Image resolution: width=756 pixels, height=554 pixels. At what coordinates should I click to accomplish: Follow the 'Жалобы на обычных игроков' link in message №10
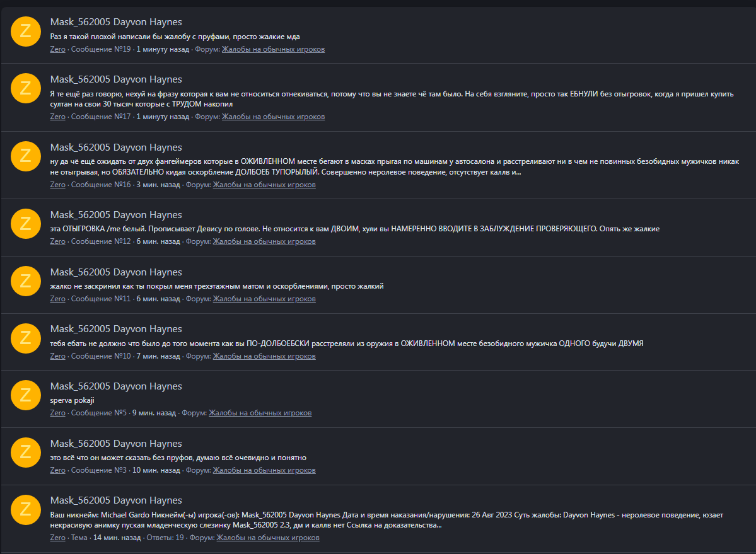[264, 356]
